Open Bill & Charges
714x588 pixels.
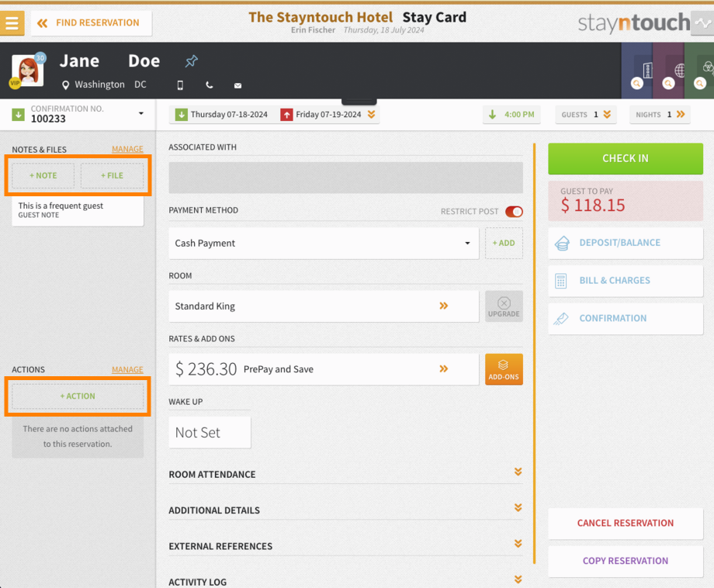pyautogui.click(x=626, y=281)
